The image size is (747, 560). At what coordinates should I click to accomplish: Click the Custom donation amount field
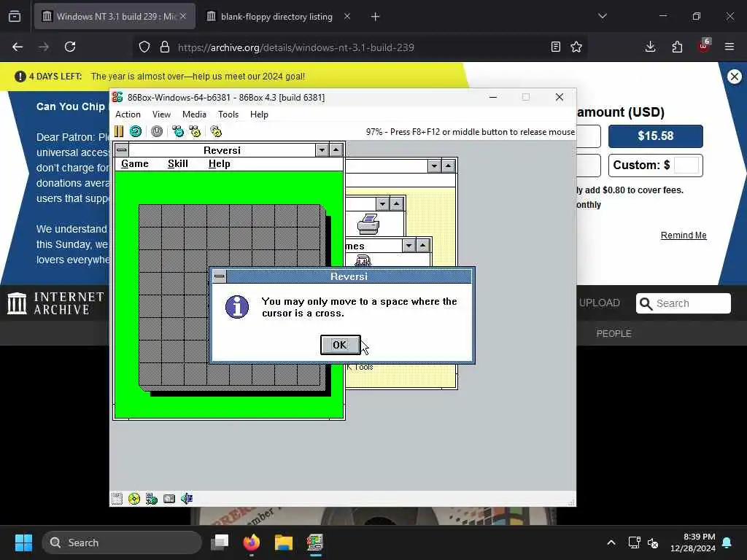tap(686, 166)
